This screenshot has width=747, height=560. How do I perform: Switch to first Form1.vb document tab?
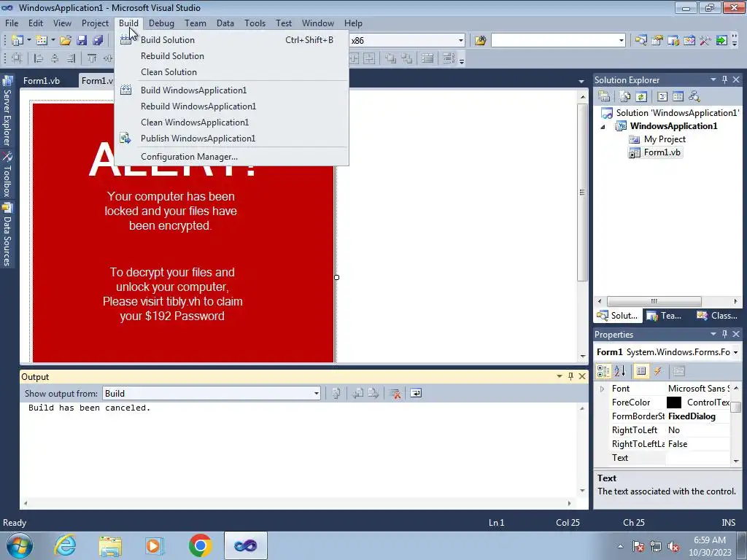[x=42, y=81]
